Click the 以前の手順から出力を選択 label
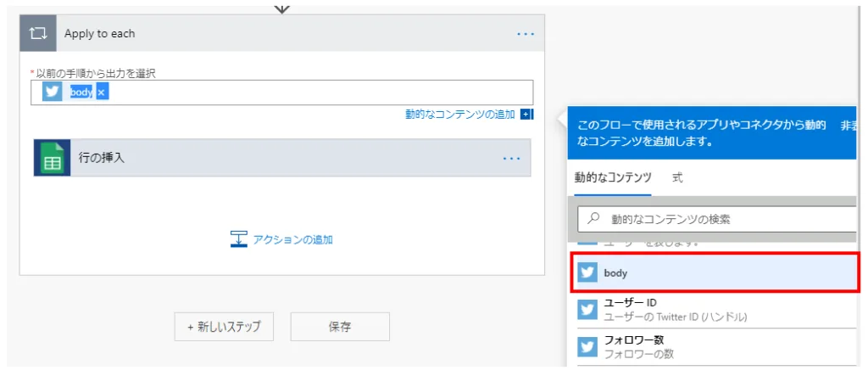 [x=96, y=73]
